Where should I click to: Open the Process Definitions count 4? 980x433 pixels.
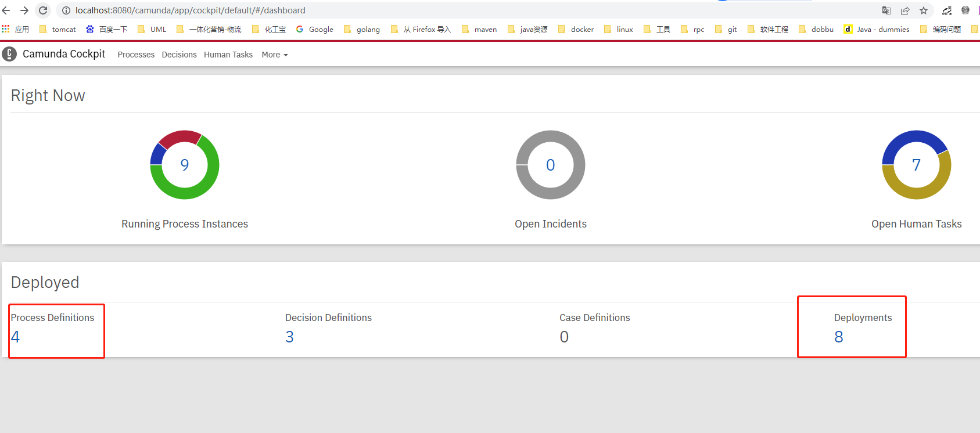pyautogui.click(x=16, y=337)
